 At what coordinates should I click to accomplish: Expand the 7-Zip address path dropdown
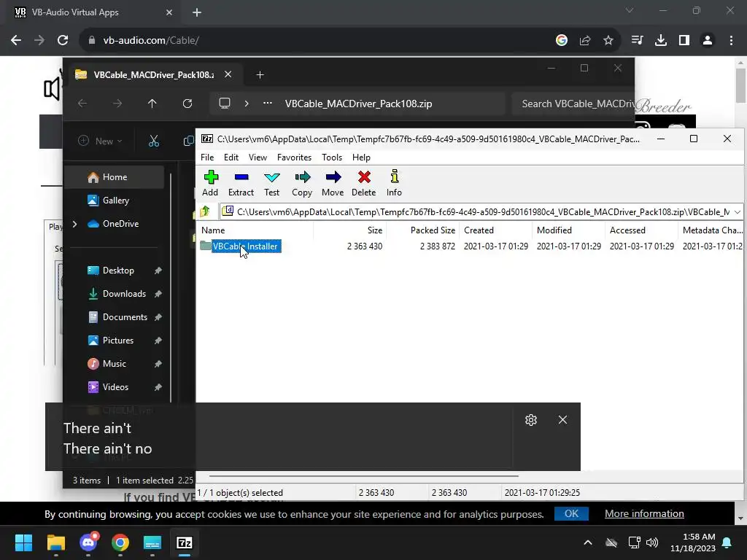[737, 212]
